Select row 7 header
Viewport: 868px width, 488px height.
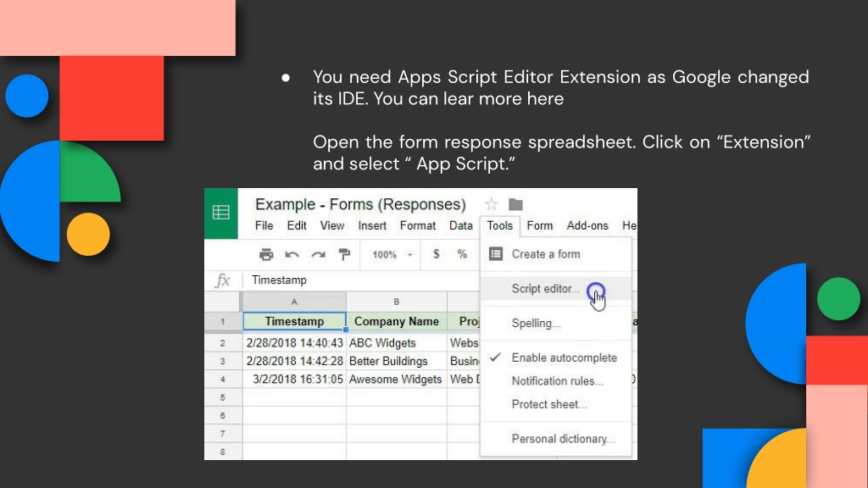tap(223, 434)
